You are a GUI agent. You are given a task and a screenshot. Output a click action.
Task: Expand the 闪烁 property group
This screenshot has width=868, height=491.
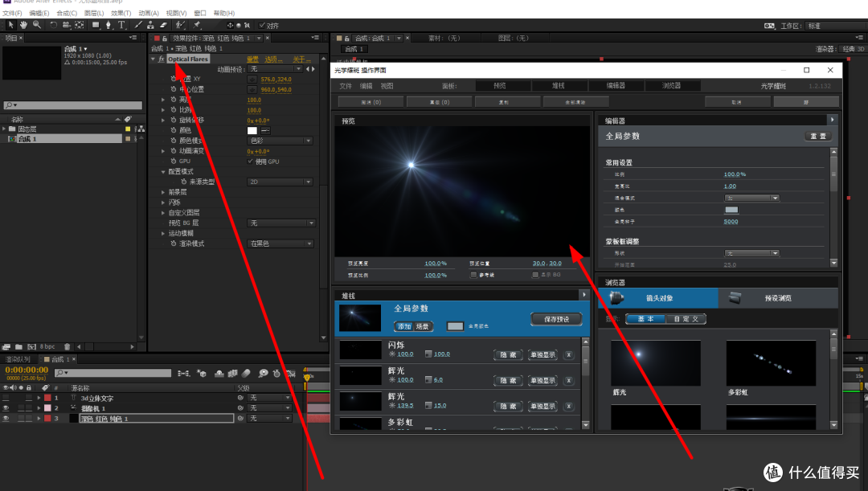coord(162,203)
